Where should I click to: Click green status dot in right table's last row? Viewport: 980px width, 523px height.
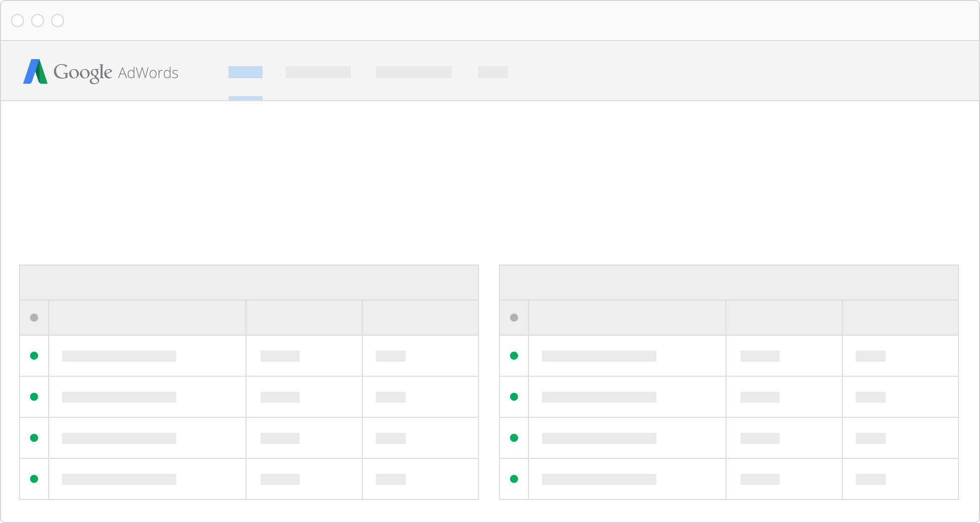click(514, 479)
